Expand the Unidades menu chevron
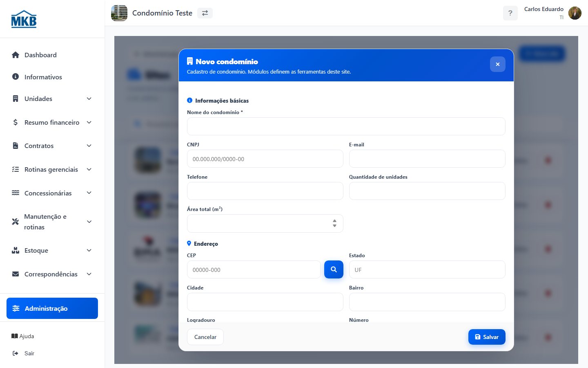Image resolution: width=588 pixels, height=368 pixels. click(89, 99)
